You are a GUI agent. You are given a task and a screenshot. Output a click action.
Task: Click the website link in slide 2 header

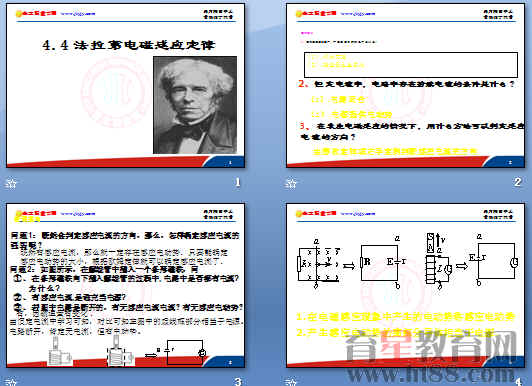coord(358,14)
